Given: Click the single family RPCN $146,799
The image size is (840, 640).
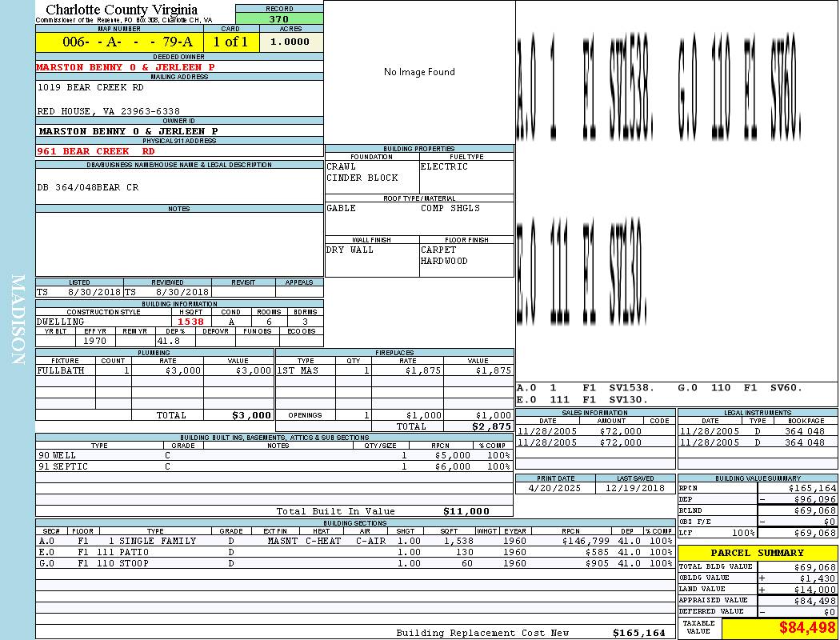Looking at the screenshot, I should click(586, 542).
